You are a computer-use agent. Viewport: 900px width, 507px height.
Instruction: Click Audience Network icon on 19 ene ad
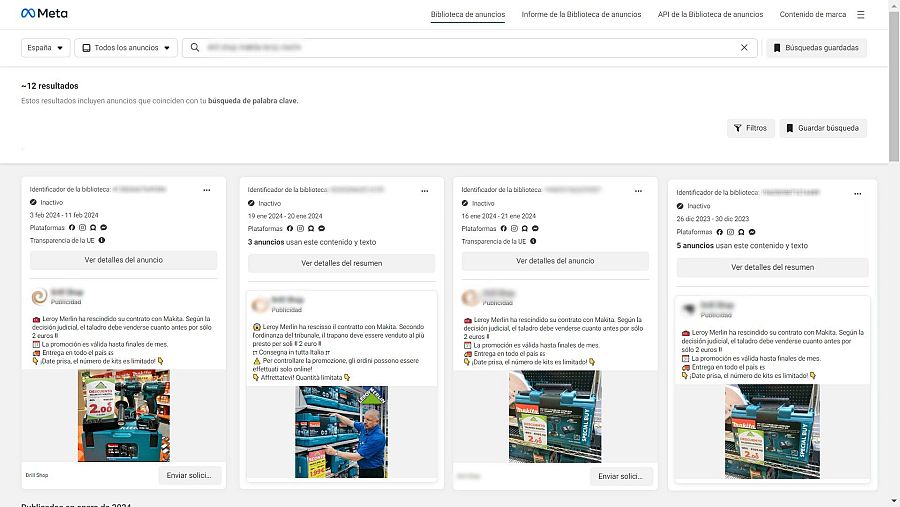pyautogui.click(x=311, y=229)
